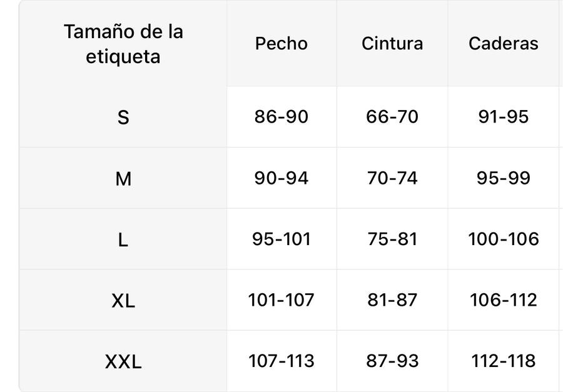Select the 91-95 hips measurement cell

503,117
